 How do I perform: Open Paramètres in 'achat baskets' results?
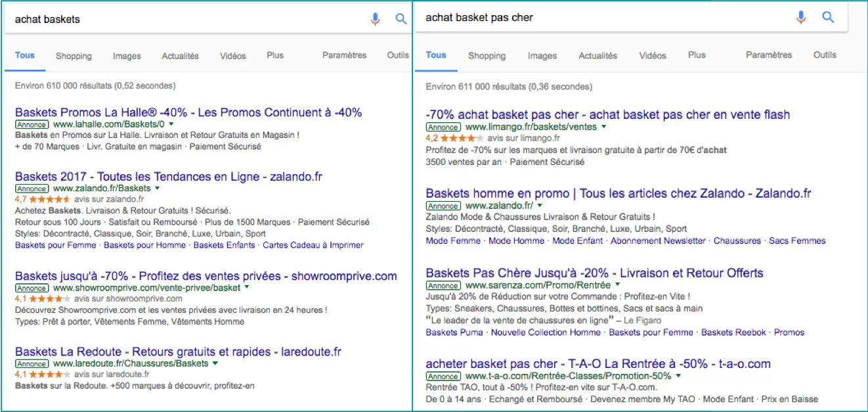[344, 55]
